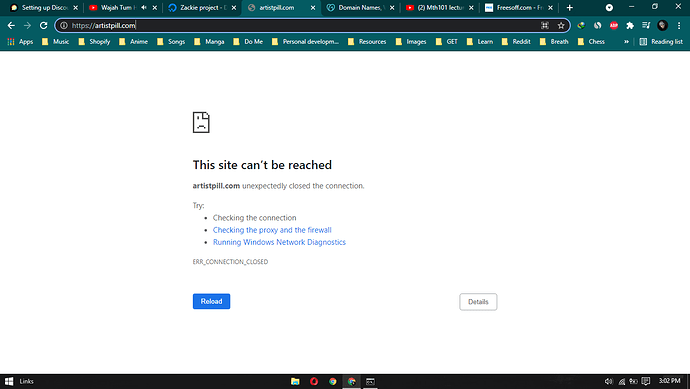Click the ERR_CONNECTION_CLOSED error code text
The image size is (690, 389).
point(230,262)
